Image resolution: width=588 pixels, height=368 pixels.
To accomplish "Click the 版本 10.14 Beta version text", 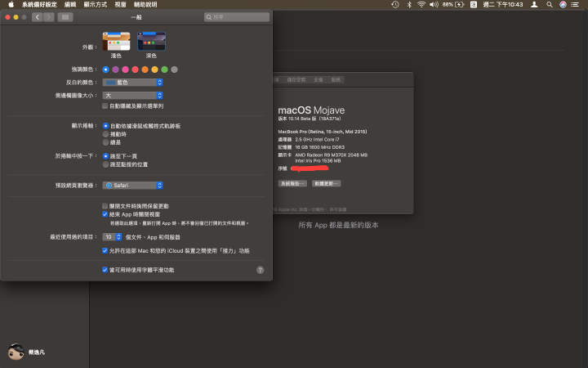I will (x=310, y=119).
